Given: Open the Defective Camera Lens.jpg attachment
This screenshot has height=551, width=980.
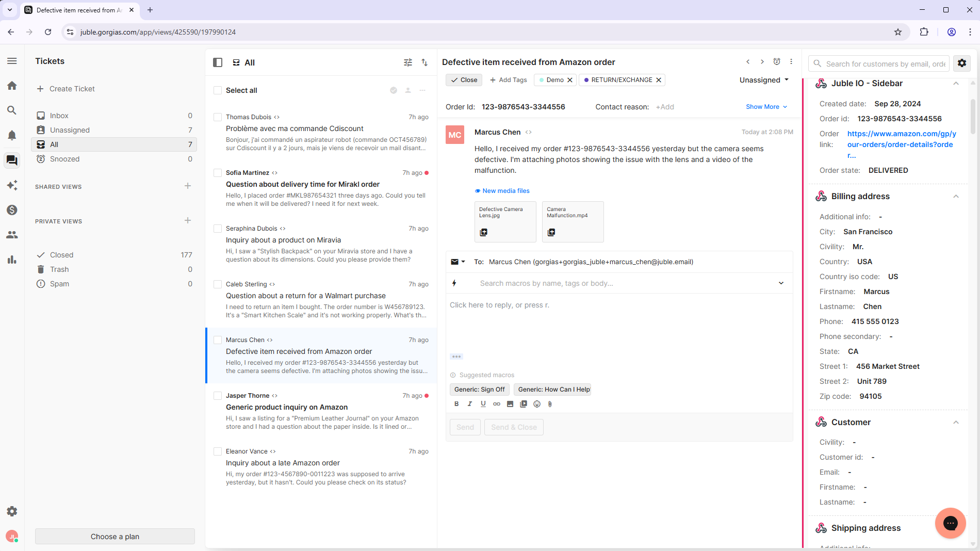Looking at the screenshot, I should 505,222.
